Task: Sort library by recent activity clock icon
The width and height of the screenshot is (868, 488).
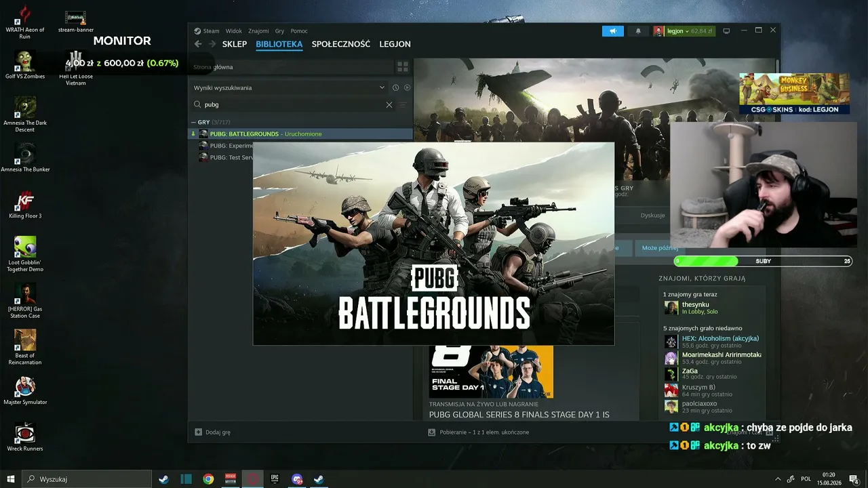Action: (x=395, y=87)
